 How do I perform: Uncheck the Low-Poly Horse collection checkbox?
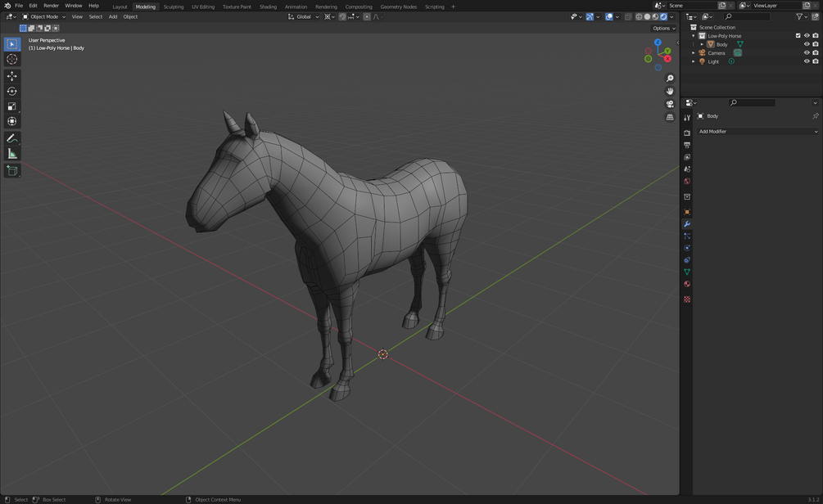(x=798, y=36)
